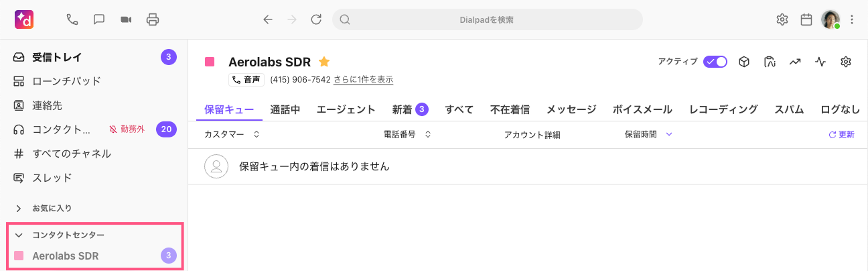Switch to レコーディング tab
868x271 pixels.
[723, 109]
